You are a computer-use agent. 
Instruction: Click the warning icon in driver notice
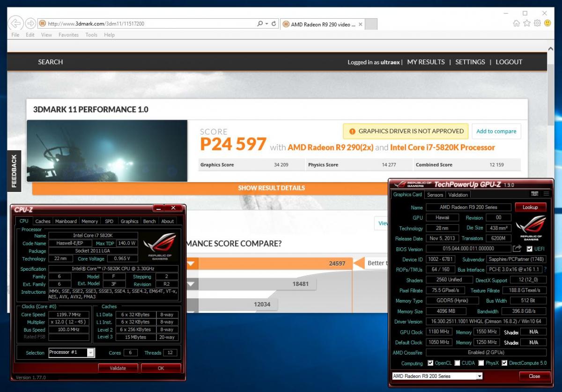click(x=352, y=132)
